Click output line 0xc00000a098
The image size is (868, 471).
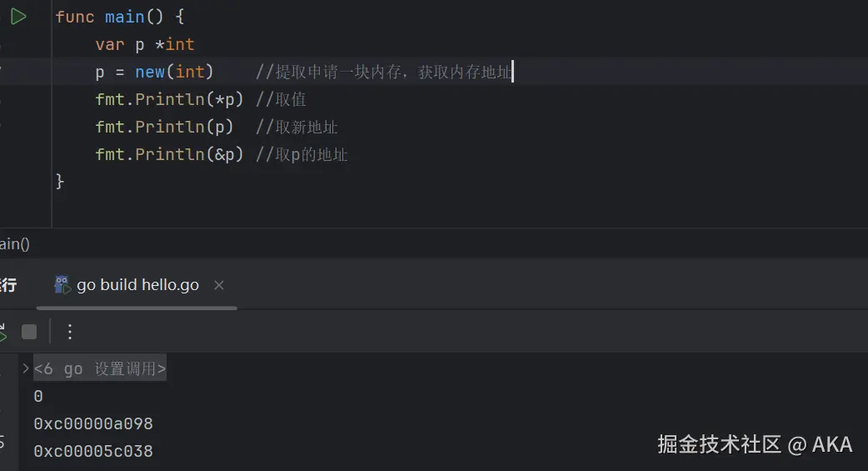pos(93,423)
